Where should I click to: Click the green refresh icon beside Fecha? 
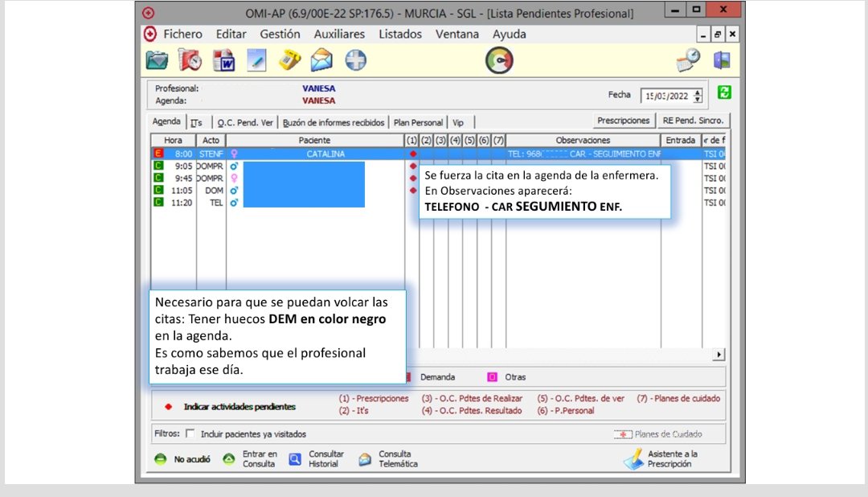point(724,92)
